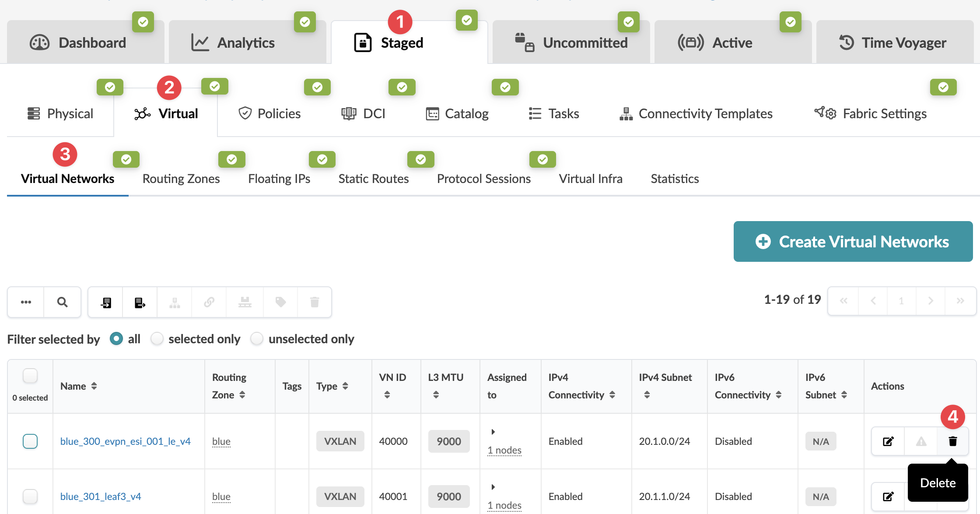This screenshot has height=514, width=980.
Task: Expand Assigned to nodes for blue_300_evpn_esi_001_le_v4
Action: (493, 432)
